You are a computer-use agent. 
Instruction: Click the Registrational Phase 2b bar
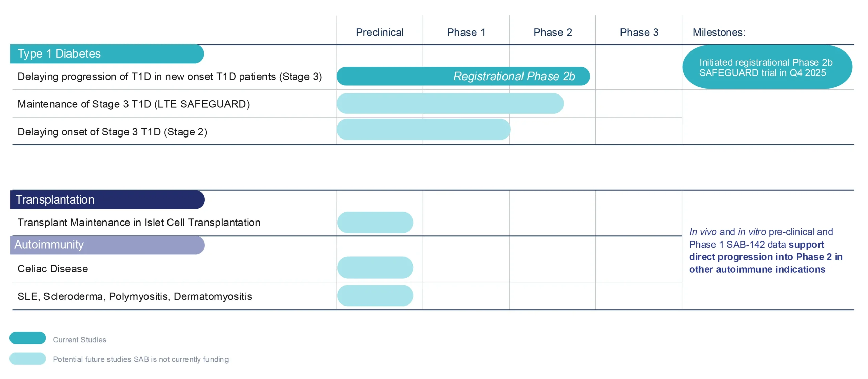click(x=463, y=76)
